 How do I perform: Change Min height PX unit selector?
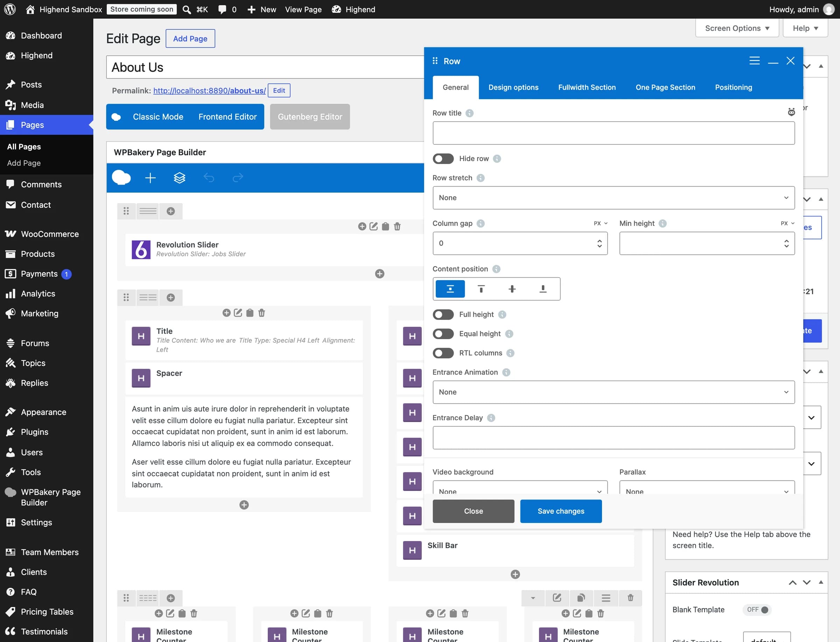788,223
